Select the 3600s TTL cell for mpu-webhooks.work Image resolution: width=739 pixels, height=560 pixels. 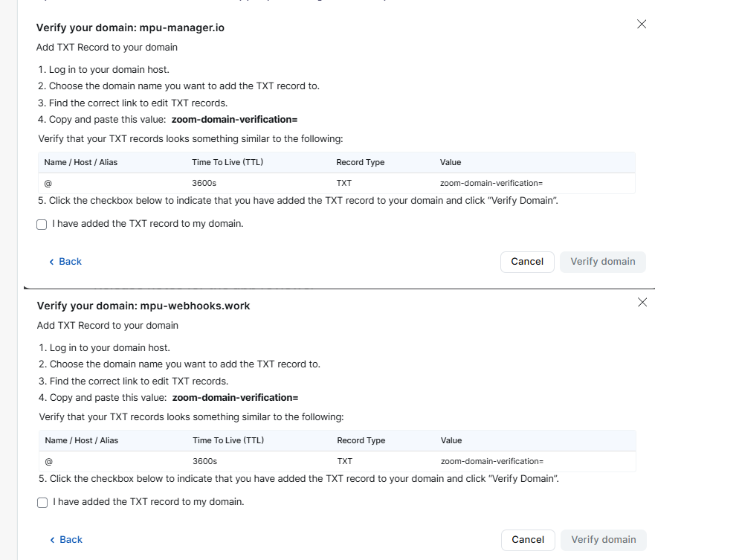point(204,461)
